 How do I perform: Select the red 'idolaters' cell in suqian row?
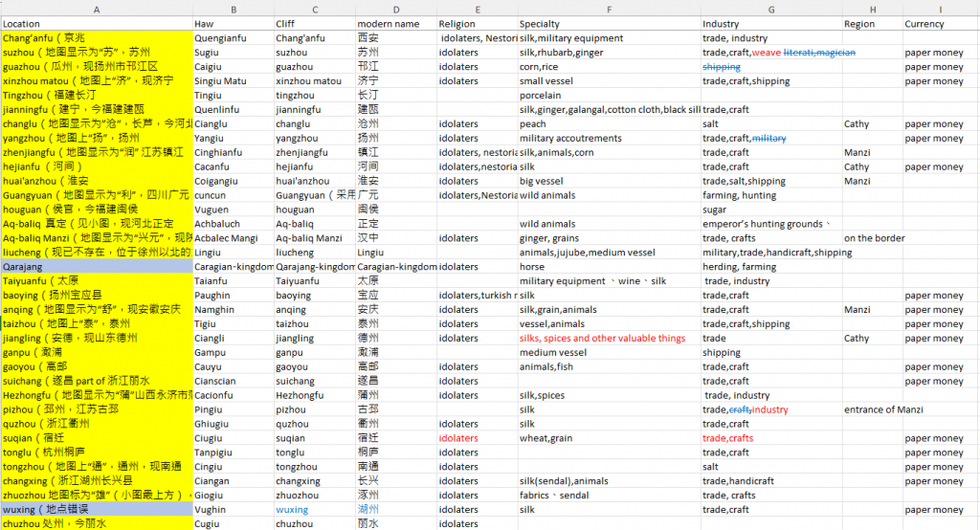(x=478, y=438)
